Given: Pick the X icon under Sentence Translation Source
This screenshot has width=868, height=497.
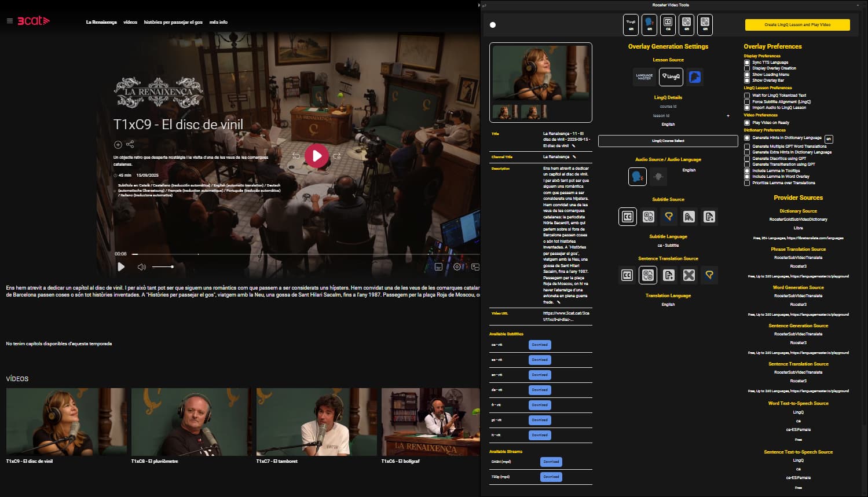Looking at the screenshot, I should pos(688,275).
